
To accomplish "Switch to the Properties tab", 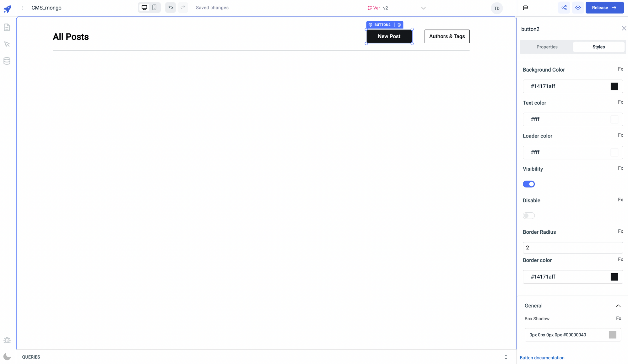I will 547,47.
